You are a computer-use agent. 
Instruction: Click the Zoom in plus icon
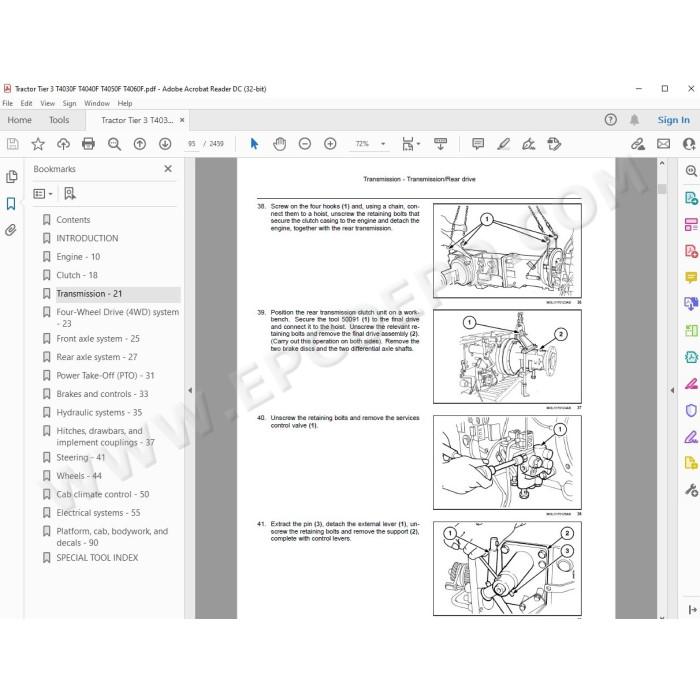330,144
